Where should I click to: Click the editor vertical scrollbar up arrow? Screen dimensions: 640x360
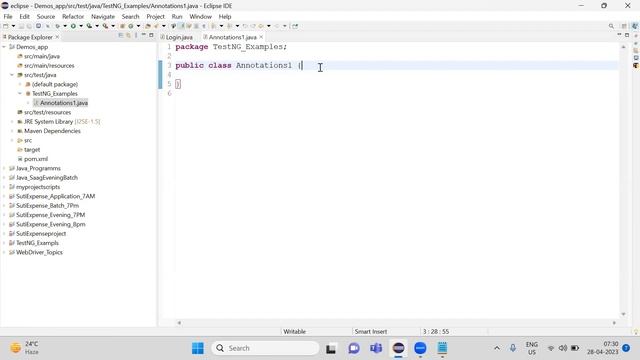[x=623, y=47]
